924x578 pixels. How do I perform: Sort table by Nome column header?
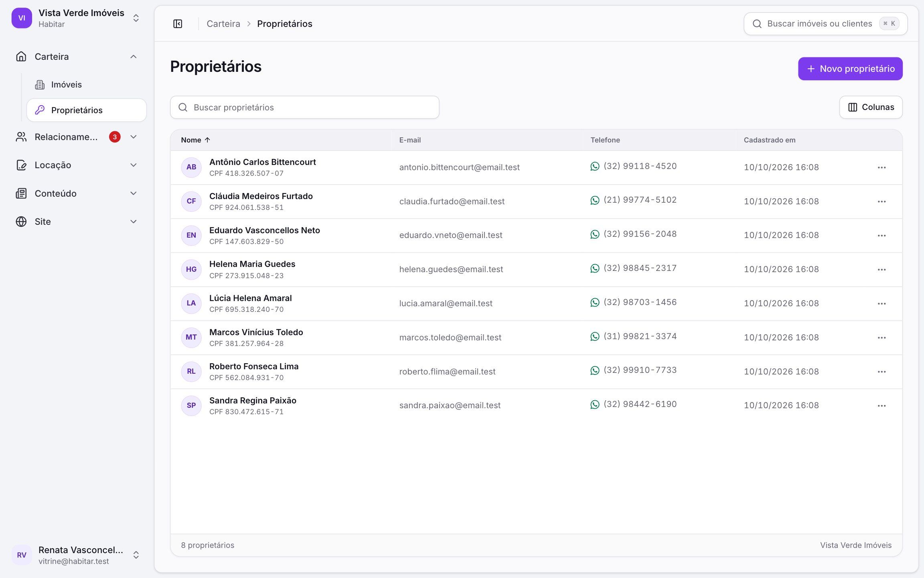click(x=195, y=140)
